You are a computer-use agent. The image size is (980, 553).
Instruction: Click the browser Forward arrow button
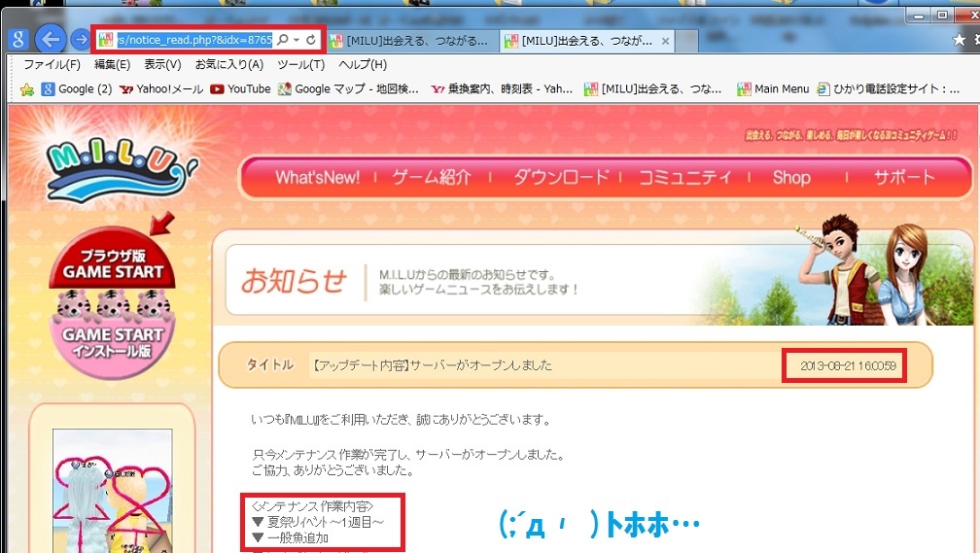80,40
